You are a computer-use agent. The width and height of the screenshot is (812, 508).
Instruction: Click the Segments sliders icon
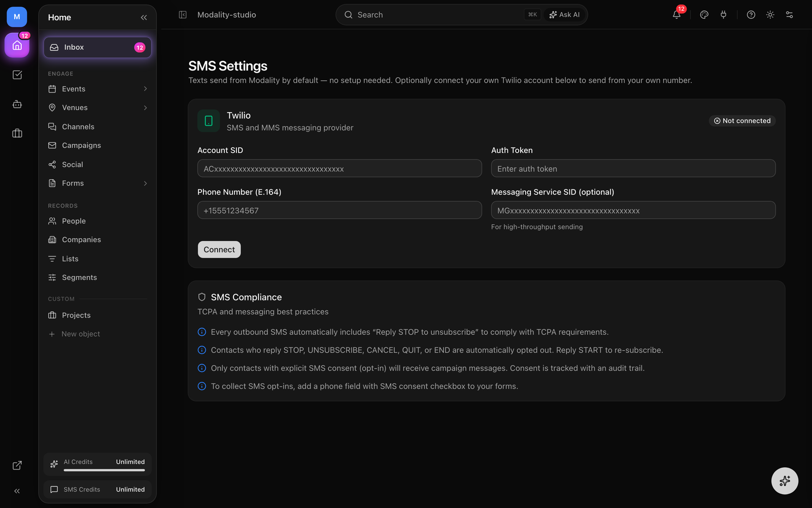(52, 277)
